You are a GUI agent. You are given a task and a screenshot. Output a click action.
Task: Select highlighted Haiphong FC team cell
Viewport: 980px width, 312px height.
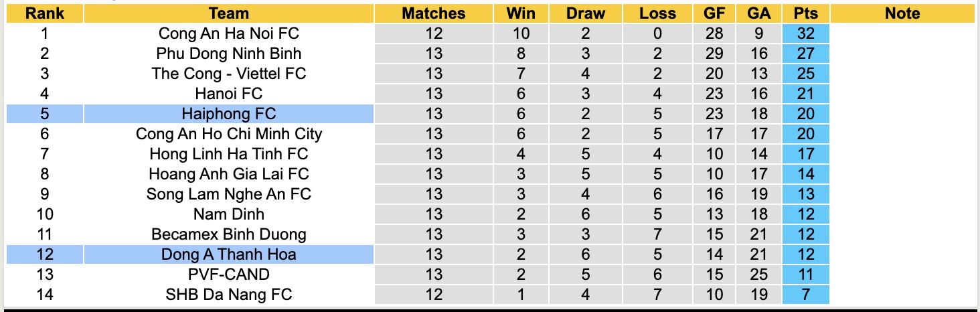[229, 114]
